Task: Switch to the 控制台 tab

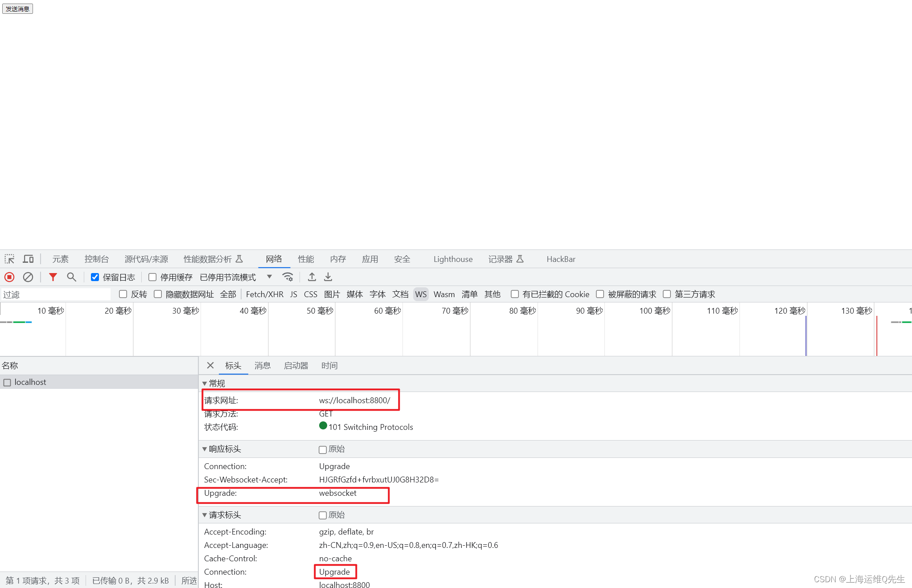Action: coord(97,259)
